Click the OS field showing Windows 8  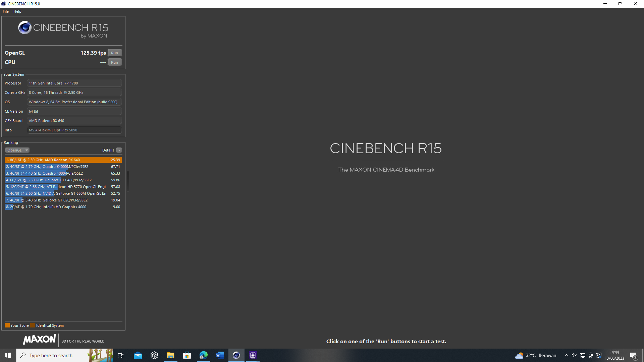[74, 102]
